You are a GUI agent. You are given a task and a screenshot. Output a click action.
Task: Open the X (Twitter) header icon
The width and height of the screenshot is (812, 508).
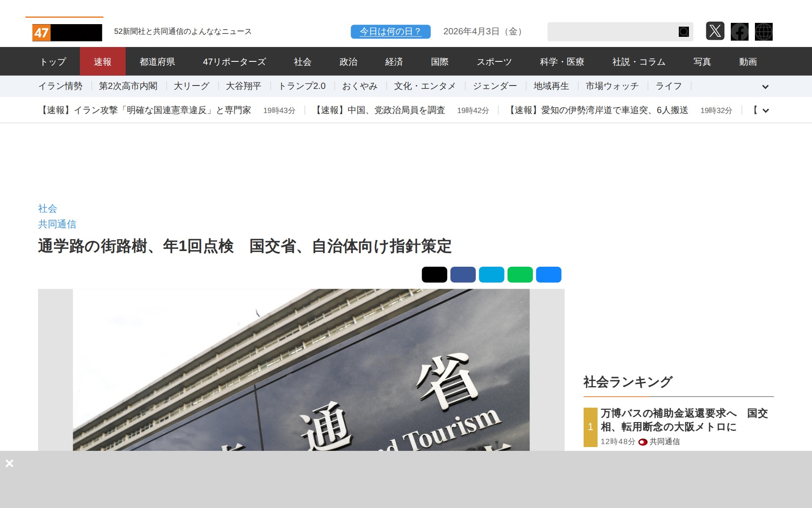715,31
